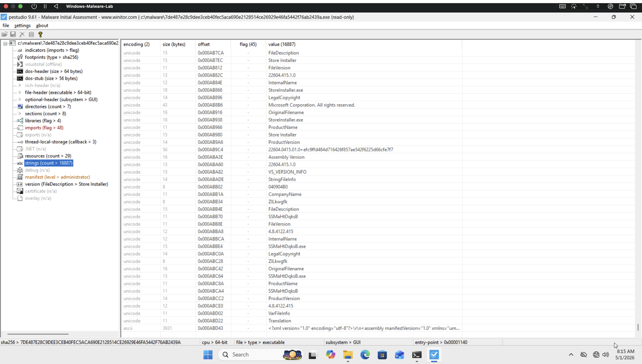The width and height of the screenshot is (642, 364).
Task: Select exports (n/a) tree item
Action: 38,135
